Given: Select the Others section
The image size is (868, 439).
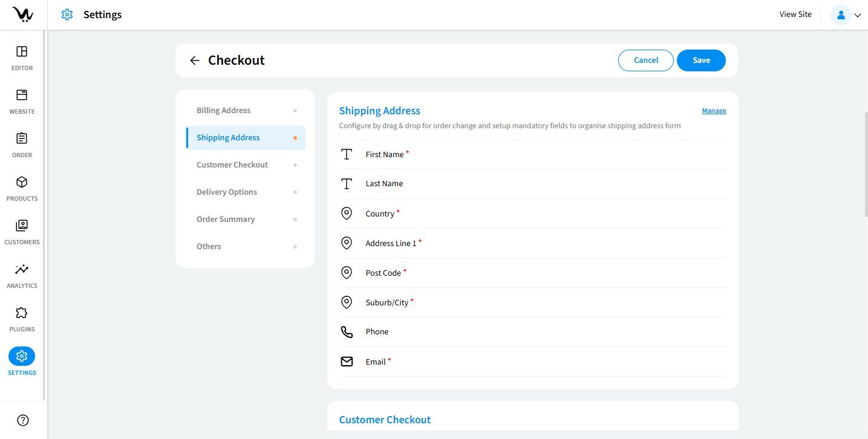Looking at the screenshot, I should pyautogui.click(x=209, y=247).
